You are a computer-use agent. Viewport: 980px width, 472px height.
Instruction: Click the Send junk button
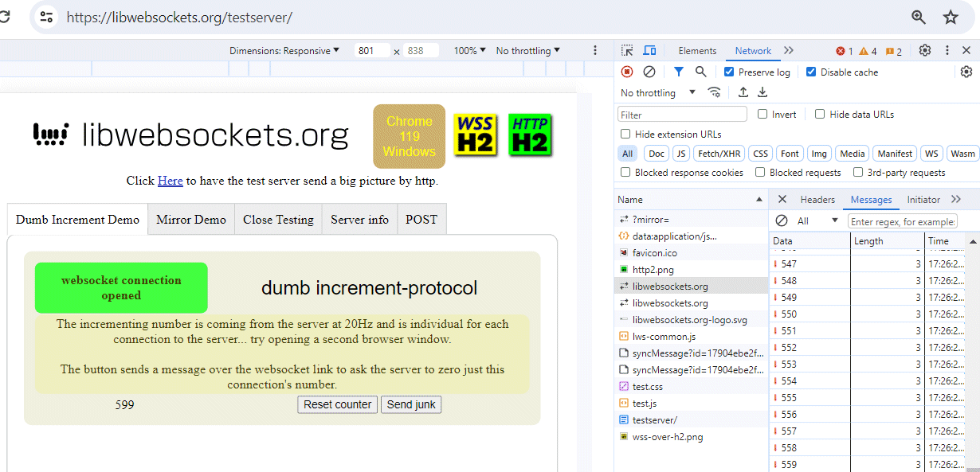tap(411, 404)
